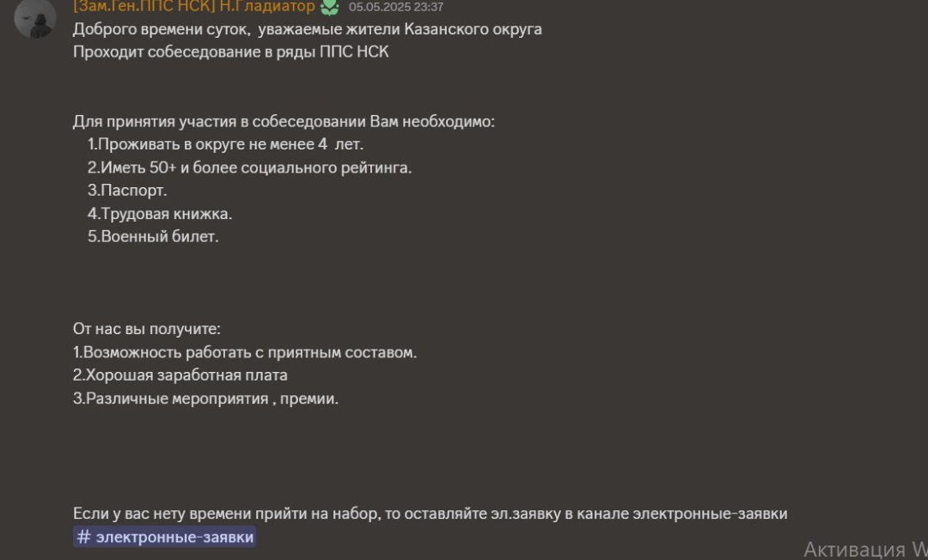Click the '4.Трудовая книжка.' requirement line
This screenshot has width=928, height=560.
[x=160, y=214]
